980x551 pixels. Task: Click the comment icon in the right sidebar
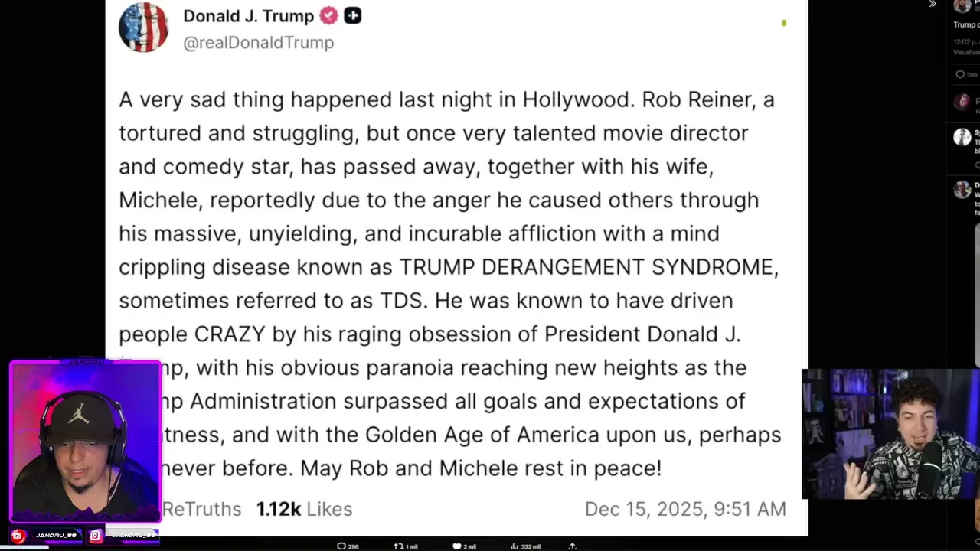tap(960, 74)
